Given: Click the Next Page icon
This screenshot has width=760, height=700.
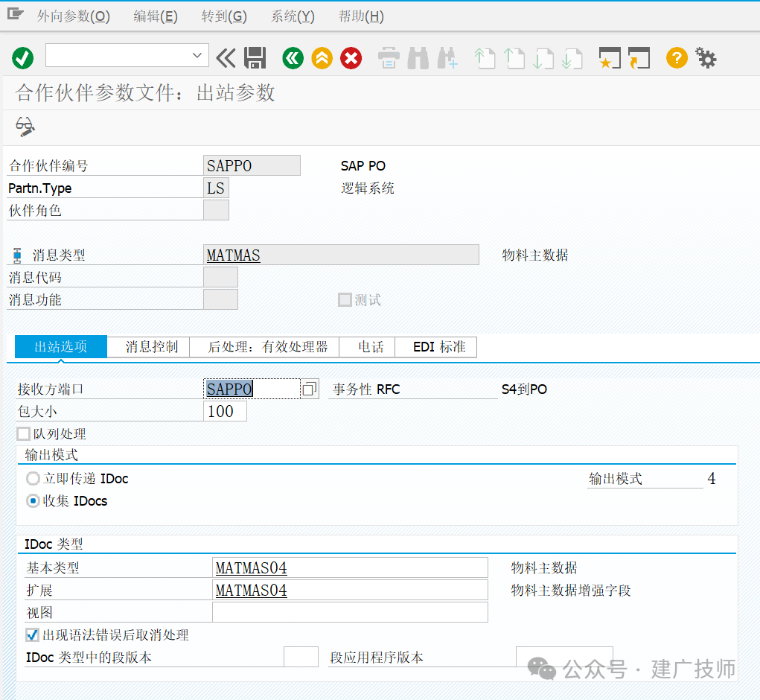Looking at the screenshot, I should tap(543, 58).
